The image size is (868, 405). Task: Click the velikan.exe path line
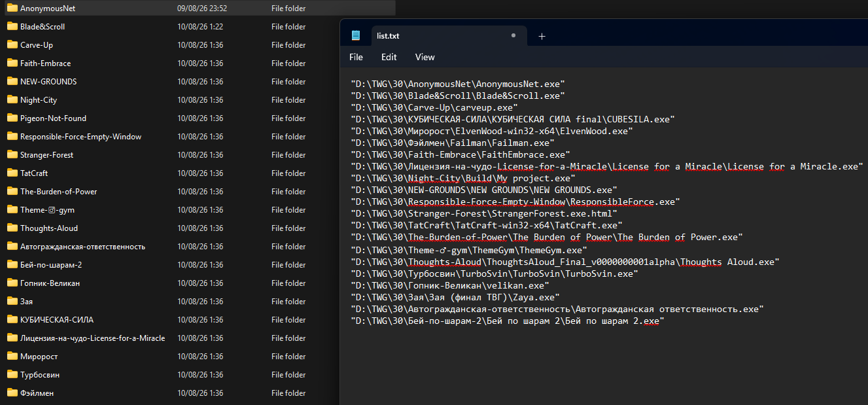[449, 286]
